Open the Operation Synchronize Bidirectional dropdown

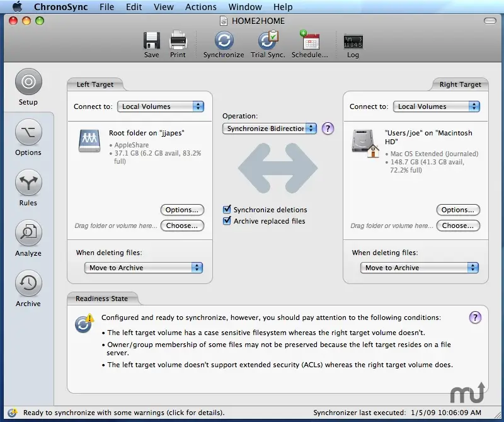point(270,128)
